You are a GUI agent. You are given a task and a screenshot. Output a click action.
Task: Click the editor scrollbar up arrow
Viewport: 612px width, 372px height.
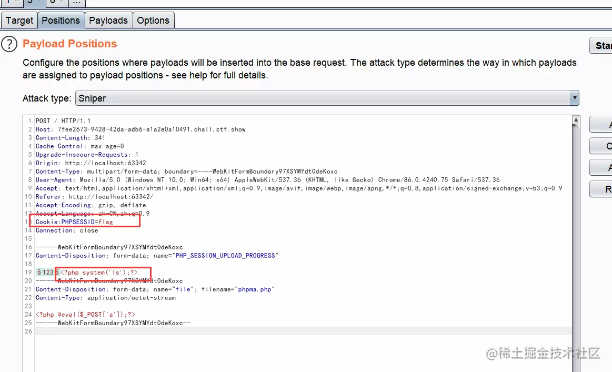575,120
